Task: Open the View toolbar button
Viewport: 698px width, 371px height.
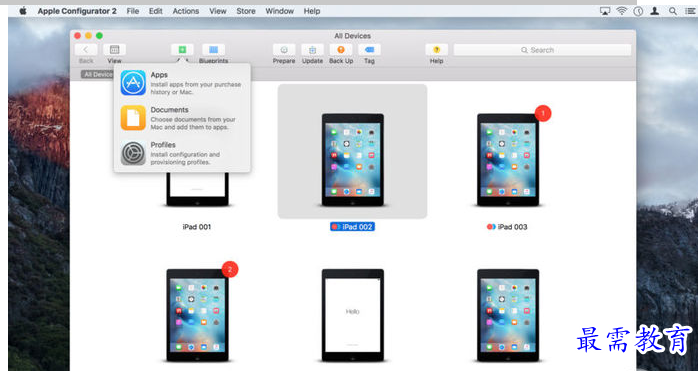Action: (114, 49)
